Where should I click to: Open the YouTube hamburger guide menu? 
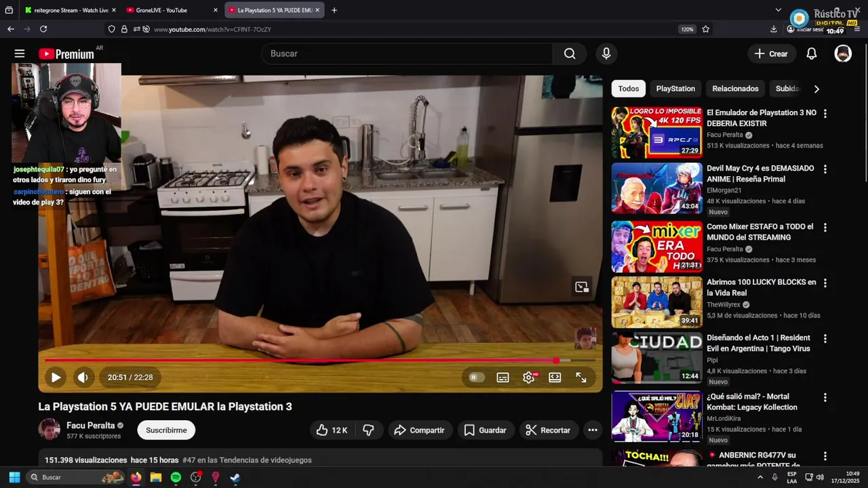[20, 54]
